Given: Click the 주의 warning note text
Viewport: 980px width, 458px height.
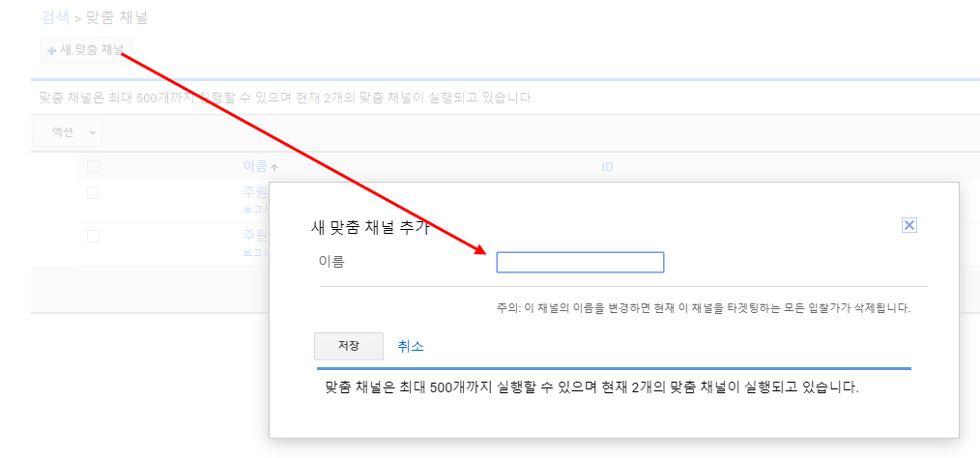Looking at the screenshot, I should pos(704,308).
